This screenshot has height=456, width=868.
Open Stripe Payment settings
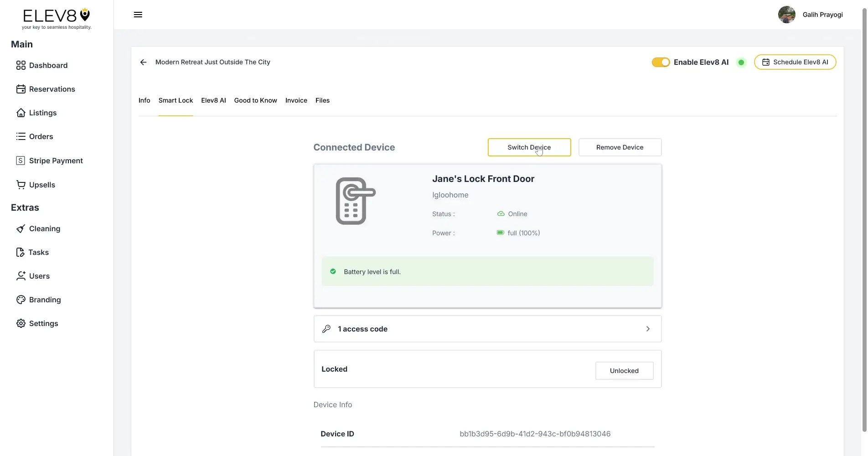(56, 161)
